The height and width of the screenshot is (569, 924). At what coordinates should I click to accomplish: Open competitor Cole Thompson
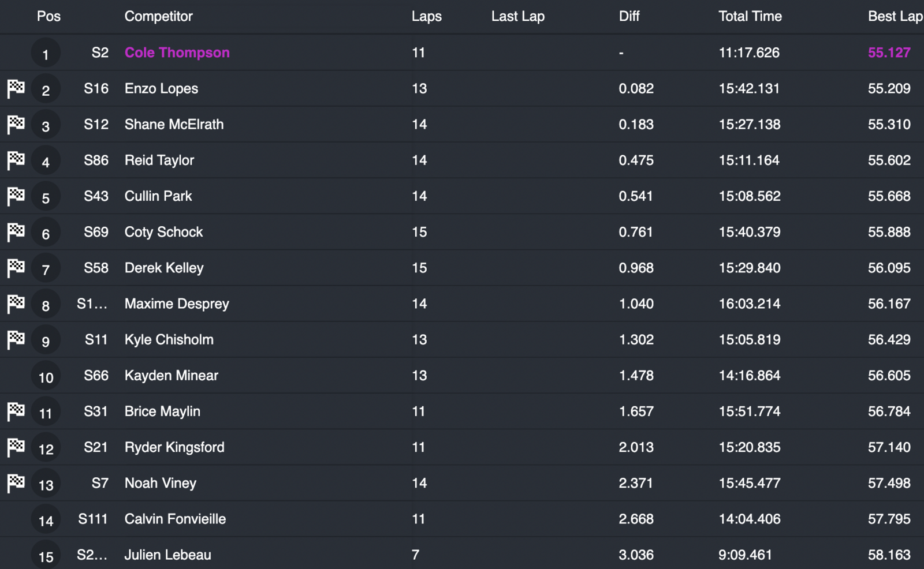point(177,53)
